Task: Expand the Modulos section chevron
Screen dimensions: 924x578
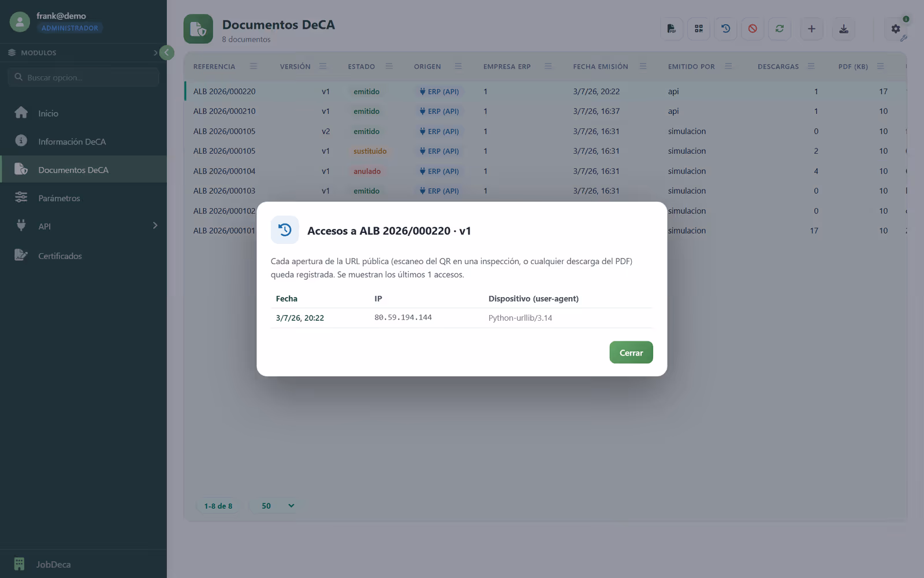Action: pos(155,53)
